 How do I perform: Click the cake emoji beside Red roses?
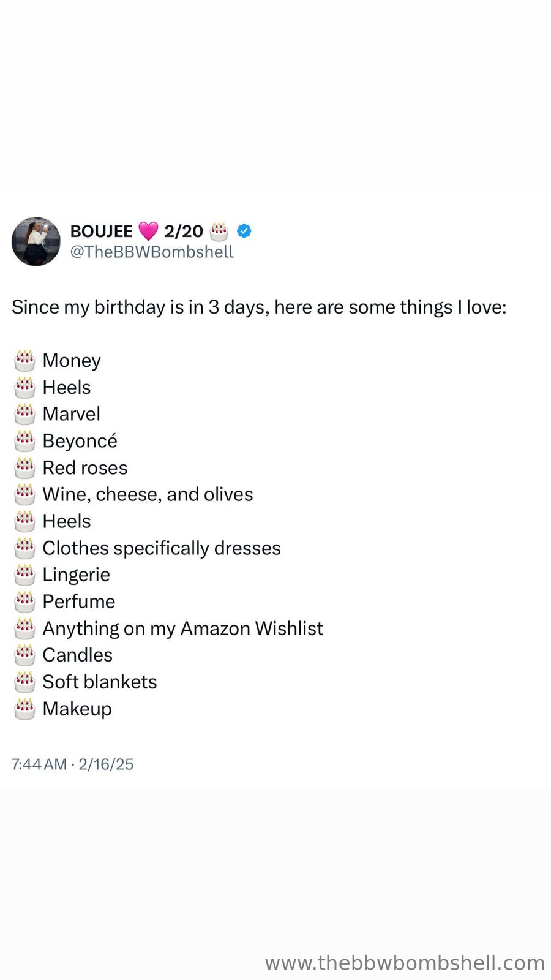24,468
